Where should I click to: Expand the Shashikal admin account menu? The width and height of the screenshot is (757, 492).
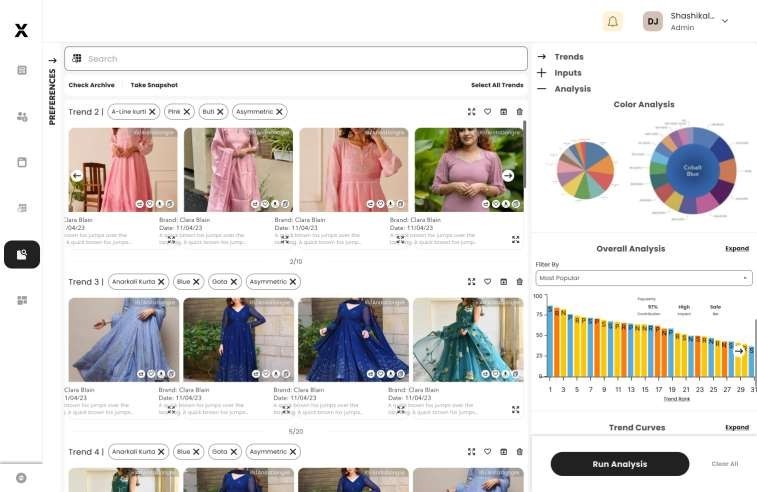(725, 21)
